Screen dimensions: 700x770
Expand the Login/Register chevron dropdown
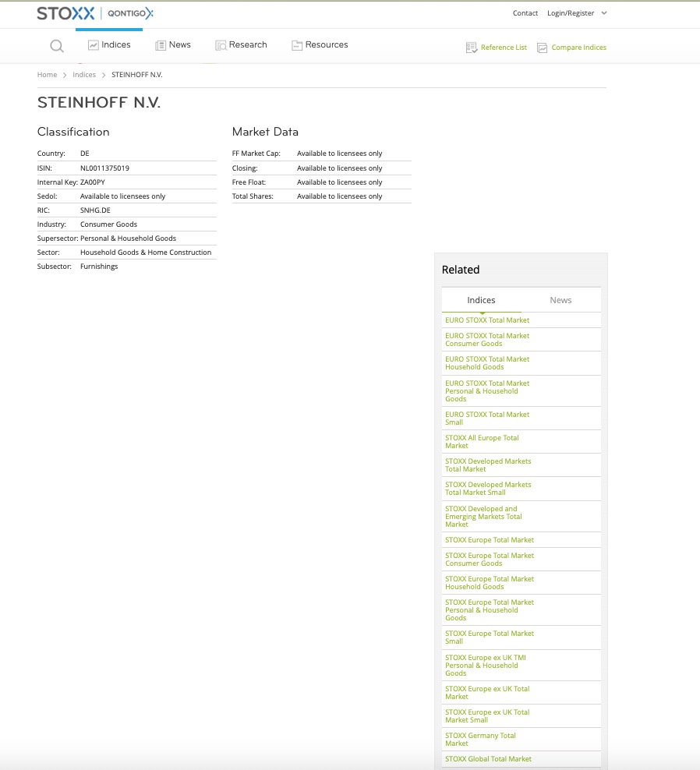pyautogui.click(x=603, y=12)
